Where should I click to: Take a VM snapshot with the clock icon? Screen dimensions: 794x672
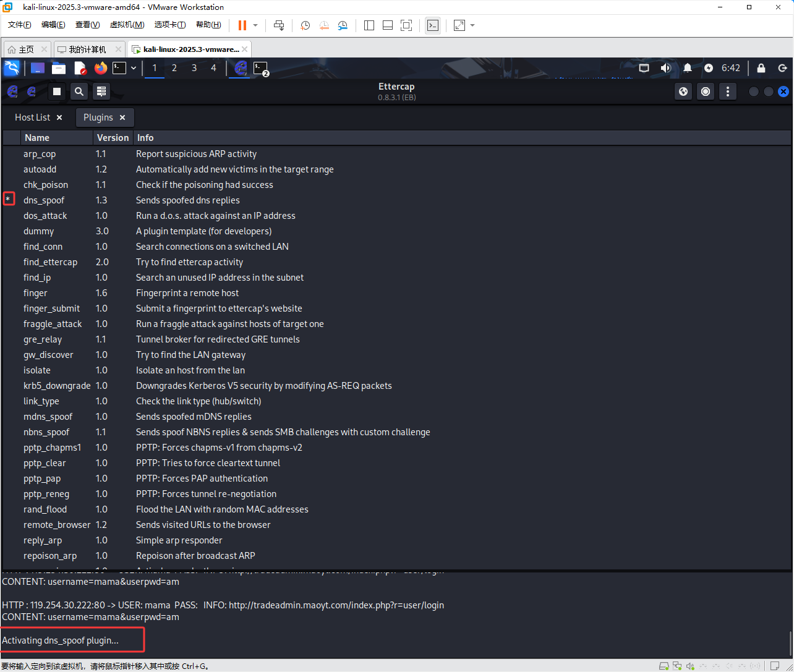[305, 25]
